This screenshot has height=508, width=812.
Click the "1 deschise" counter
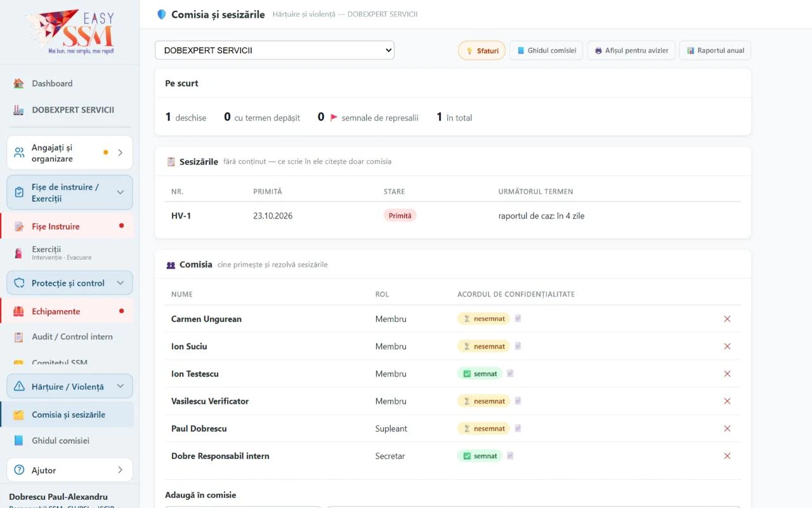(x=186, y=117)
